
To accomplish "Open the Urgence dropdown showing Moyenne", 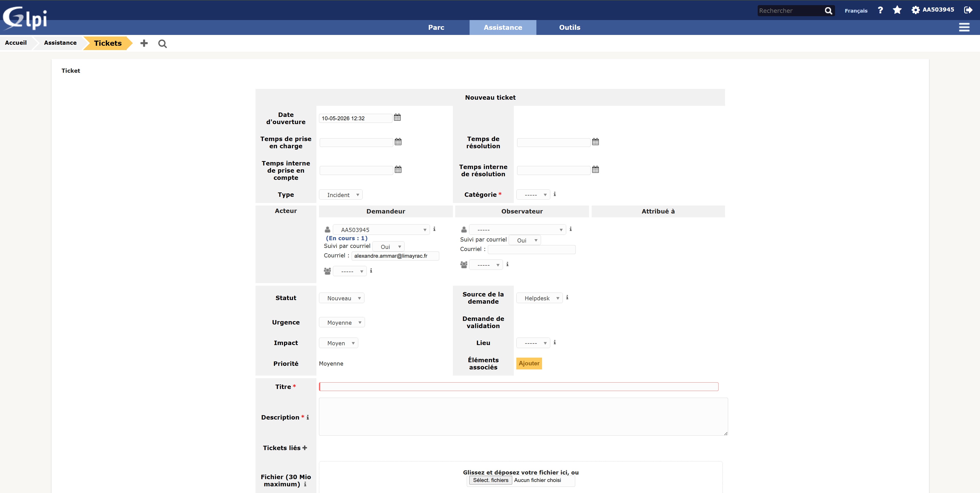I will [342, 322].
